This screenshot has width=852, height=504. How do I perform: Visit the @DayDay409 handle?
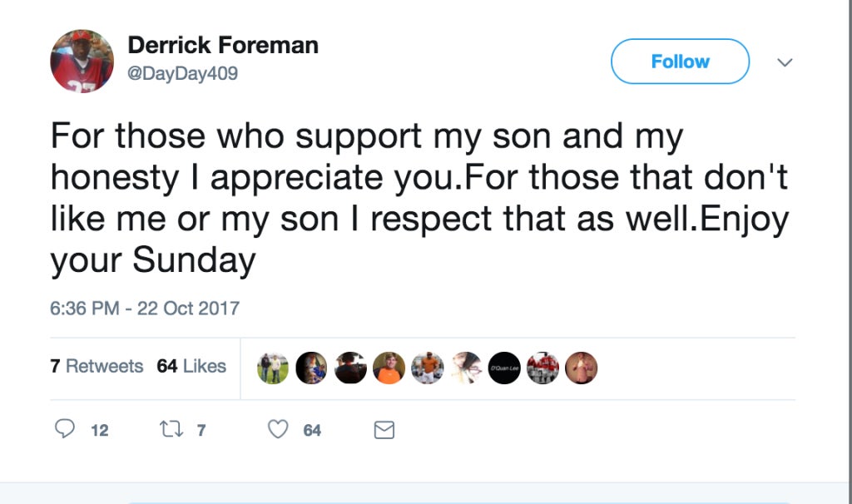pos(182,73)
